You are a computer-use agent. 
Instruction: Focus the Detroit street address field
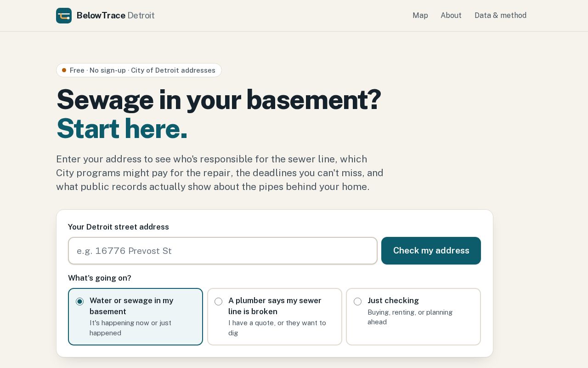[x=223, y=251]
